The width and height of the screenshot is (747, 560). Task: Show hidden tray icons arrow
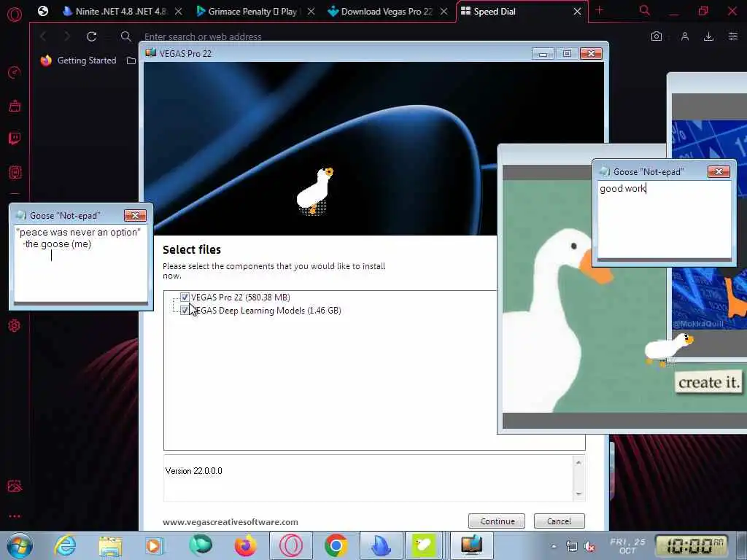pos(554,547)
